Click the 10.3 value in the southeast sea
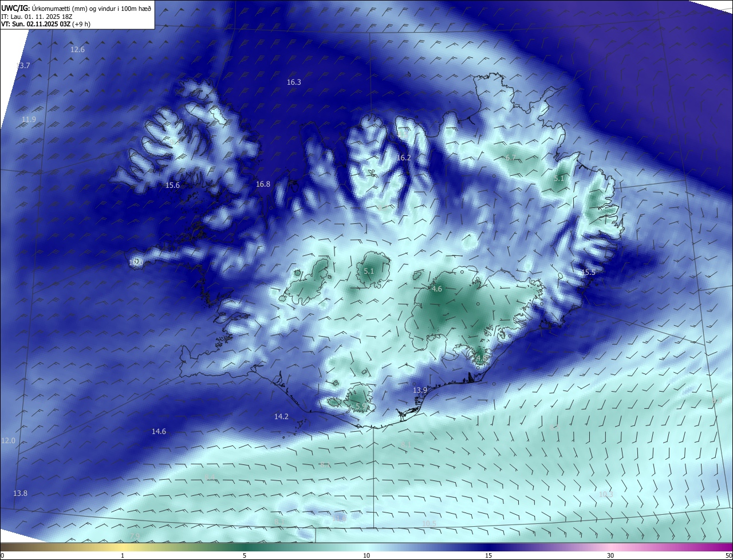 (x=606, y=495)
